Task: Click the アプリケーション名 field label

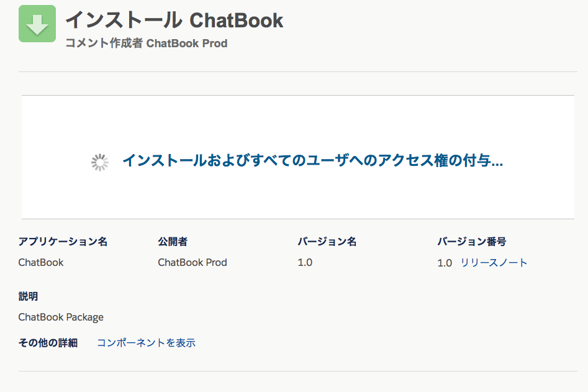Action: point(63,242)
